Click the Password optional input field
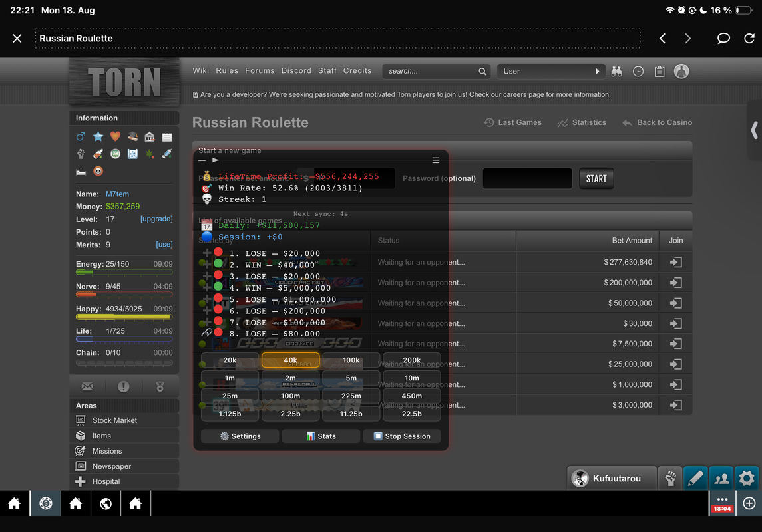 click(x=527, y=178)
